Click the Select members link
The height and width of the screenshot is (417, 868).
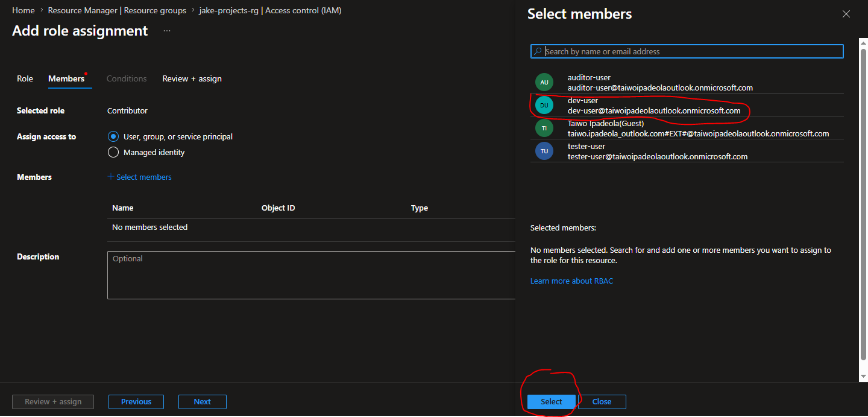[144, 177]
